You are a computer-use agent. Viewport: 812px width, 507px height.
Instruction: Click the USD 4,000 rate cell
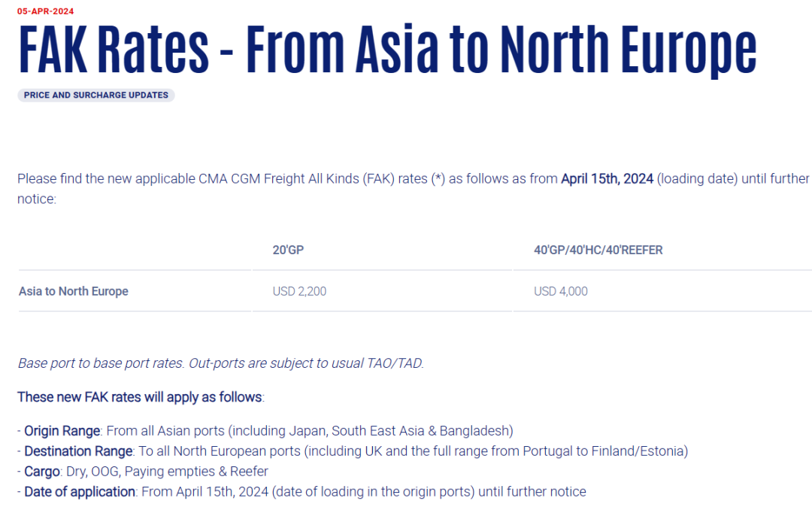(x=560, y=292)
